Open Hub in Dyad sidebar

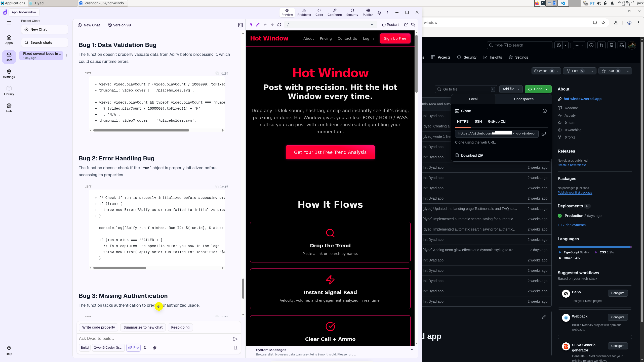tap(9, 108)
